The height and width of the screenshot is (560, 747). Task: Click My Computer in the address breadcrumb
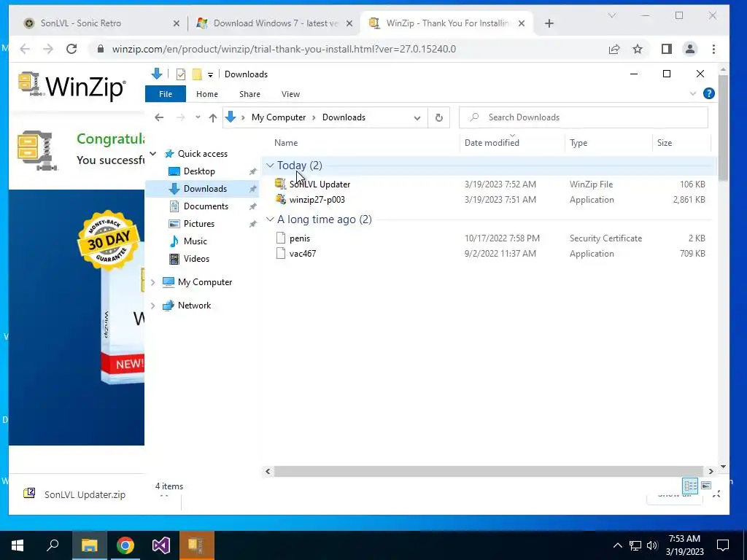279,117
